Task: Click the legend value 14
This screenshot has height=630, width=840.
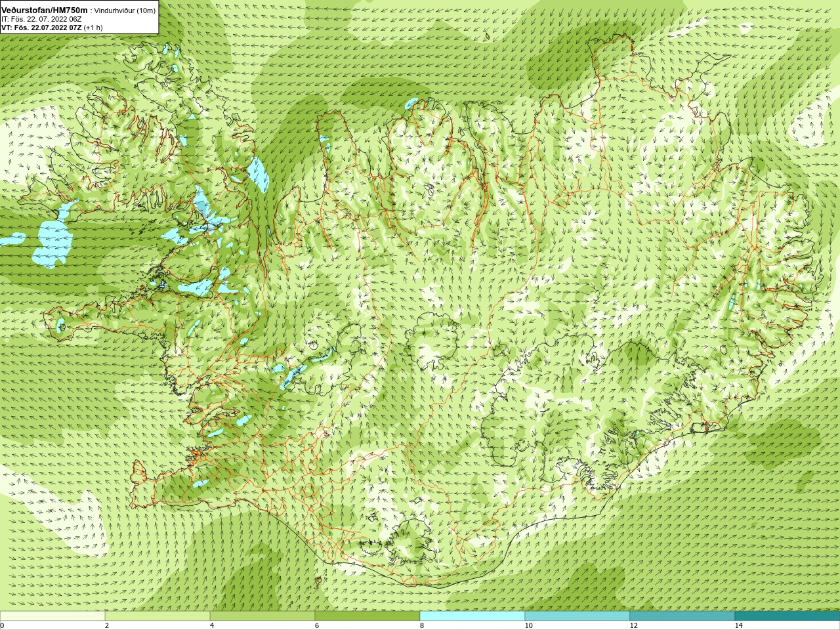Action: (x=738, y=625)
